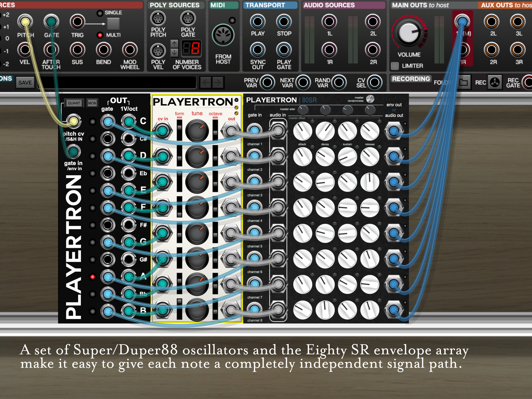
Task: Click the Main Outs Volume knob
Action: pos(409,33)
